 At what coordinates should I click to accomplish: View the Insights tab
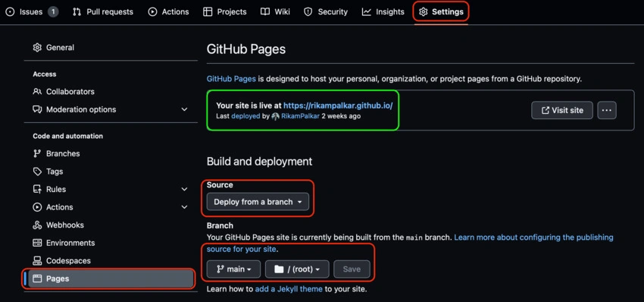pos(383,12)
